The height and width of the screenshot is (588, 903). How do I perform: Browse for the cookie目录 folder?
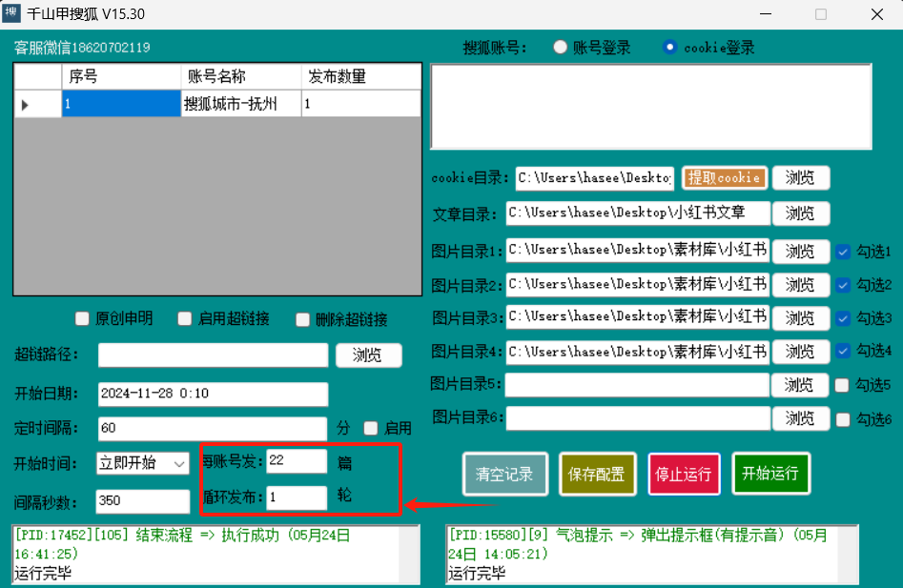pyautogui.click(x=800, y=178)
